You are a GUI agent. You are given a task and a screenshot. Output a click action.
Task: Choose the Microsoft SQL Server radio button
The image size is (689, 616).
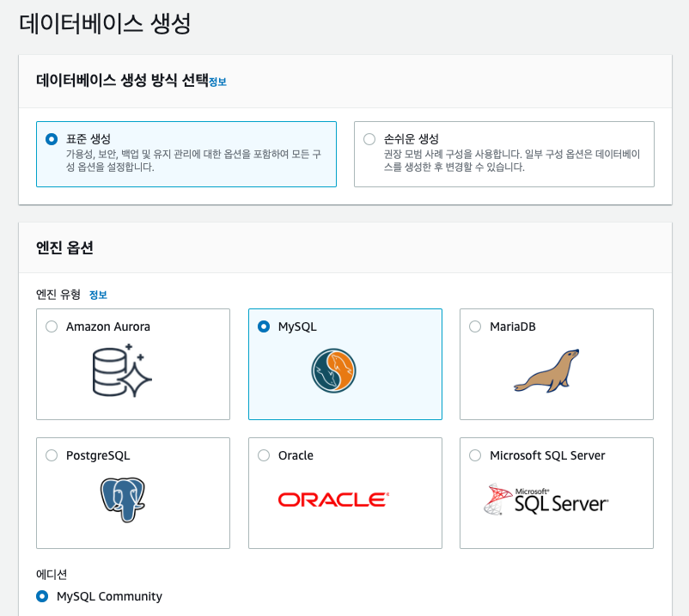pyautogui.click(x=475, y=455)
